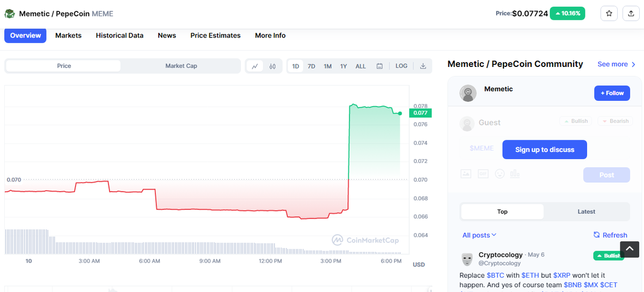Screen dimensions: 644x292
Task: Open the Cryptocology profile name
Action: point(500,254)
